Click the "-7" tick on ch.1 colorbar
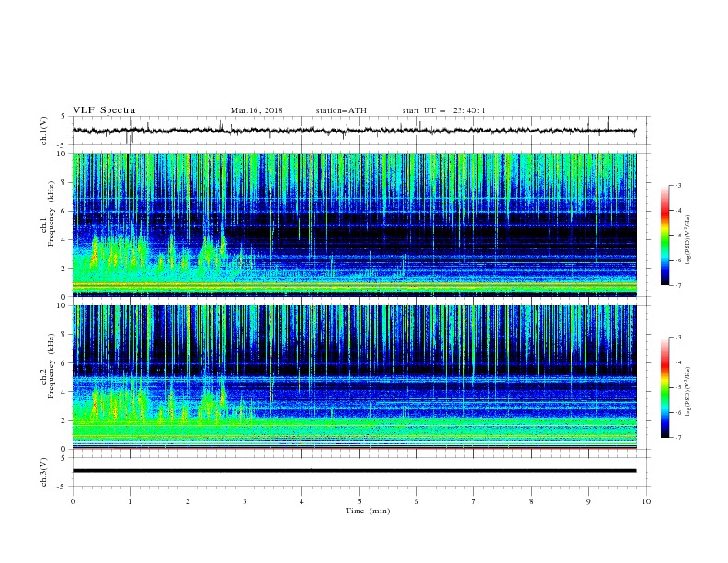The width and height of the screenshot is (728, 563). (x=677, y=285)
